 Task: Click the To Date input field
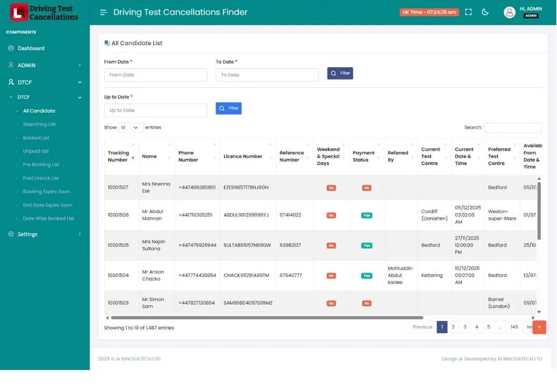pos(267,75)
